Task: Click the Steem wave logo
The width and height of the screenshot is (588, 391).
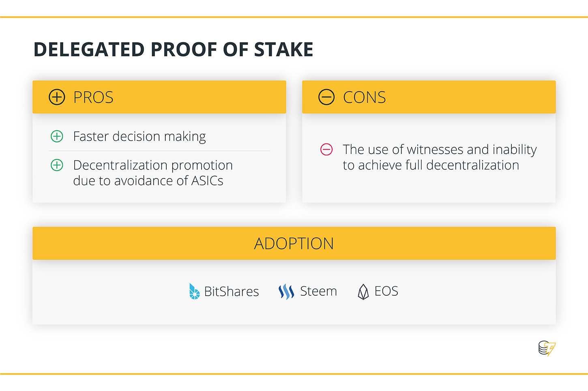Action: [x=286, y=291]
